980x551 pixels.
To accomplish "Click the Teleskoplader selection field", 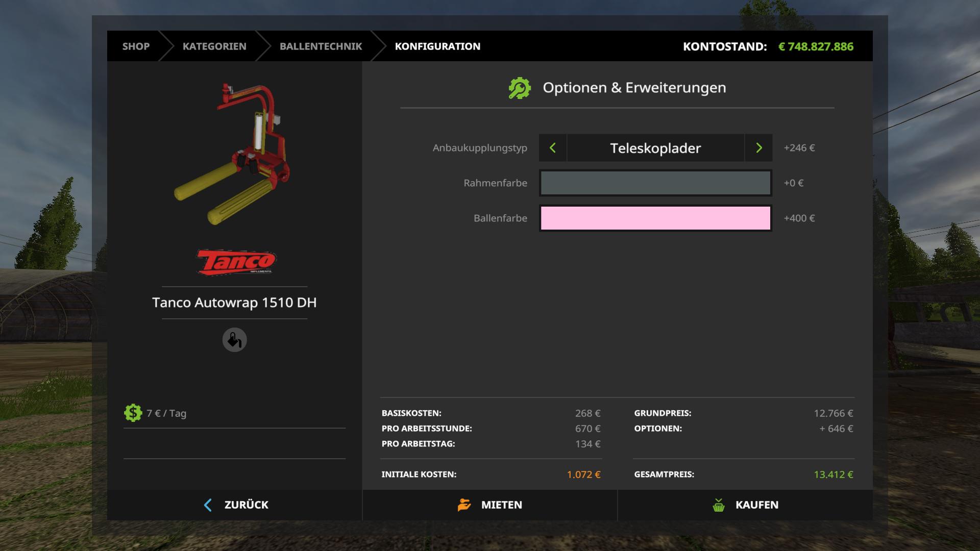I will pos(655,148).
